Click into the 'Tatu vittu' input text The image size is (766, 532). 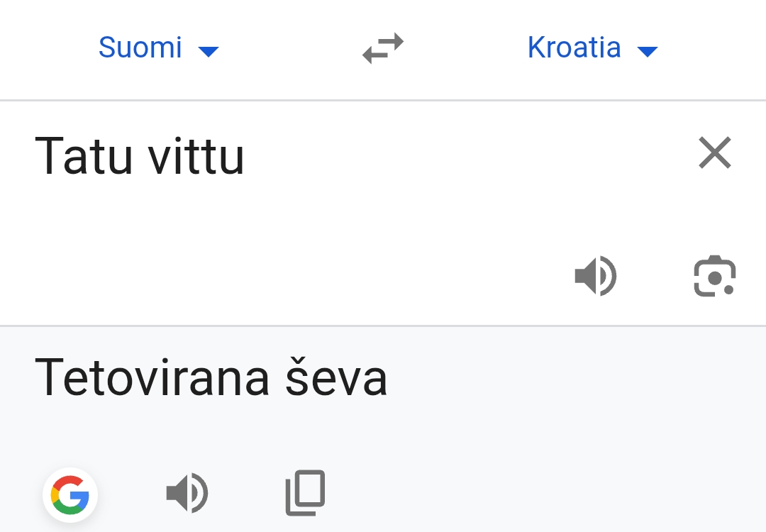[139, 156]
